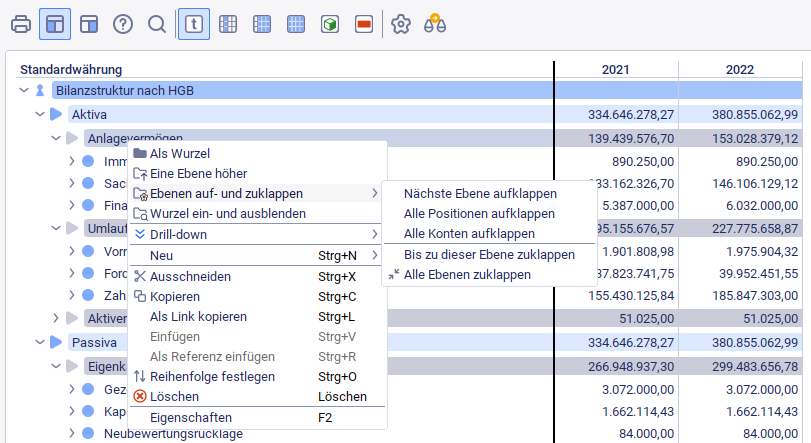The image size is (811, 443).
Task: Click the print icon in the toolbar
Action: click(20, 24)
